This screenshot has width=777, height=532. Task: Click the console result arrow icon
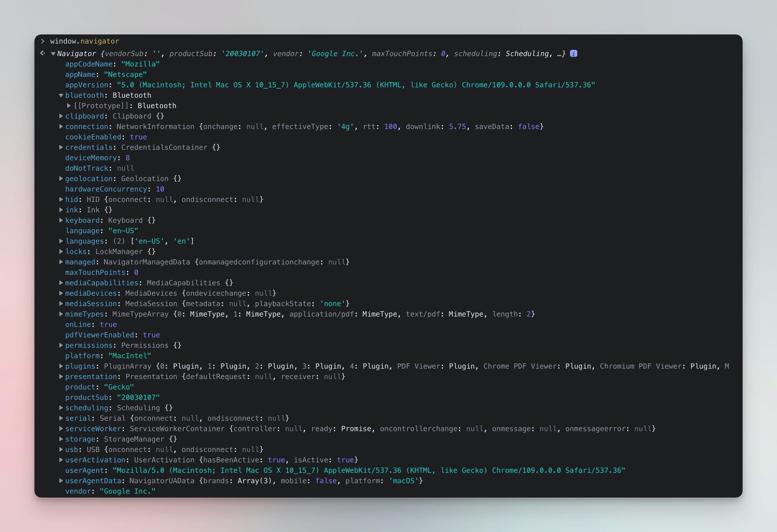click(x=43, y=52)
